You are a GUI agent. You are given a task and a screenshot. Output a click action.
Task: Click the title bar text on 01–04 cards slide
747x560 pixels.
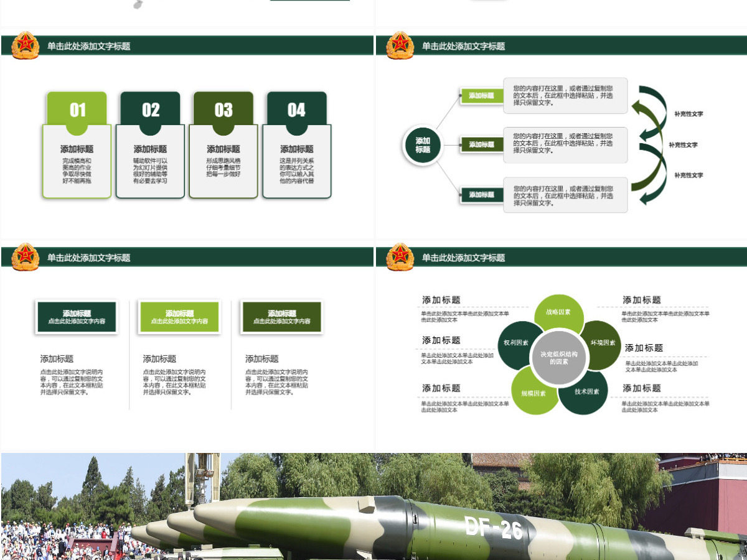[x=89, y=46]
